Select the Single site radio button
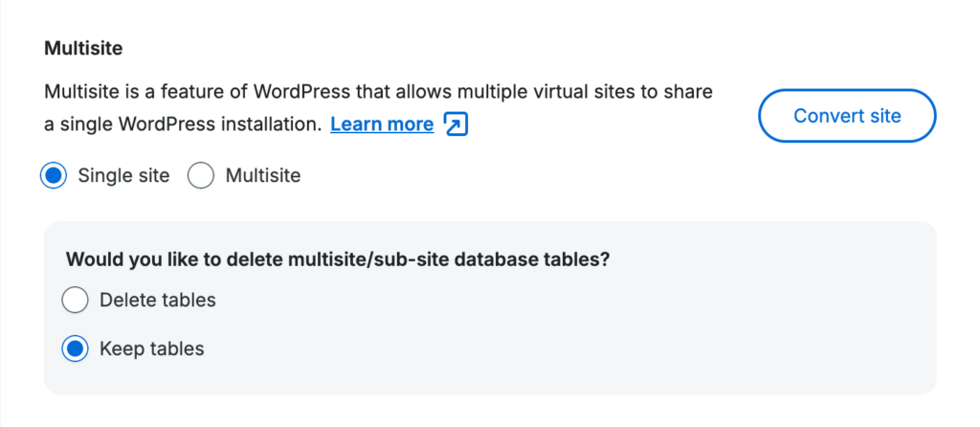 (54, 176)
